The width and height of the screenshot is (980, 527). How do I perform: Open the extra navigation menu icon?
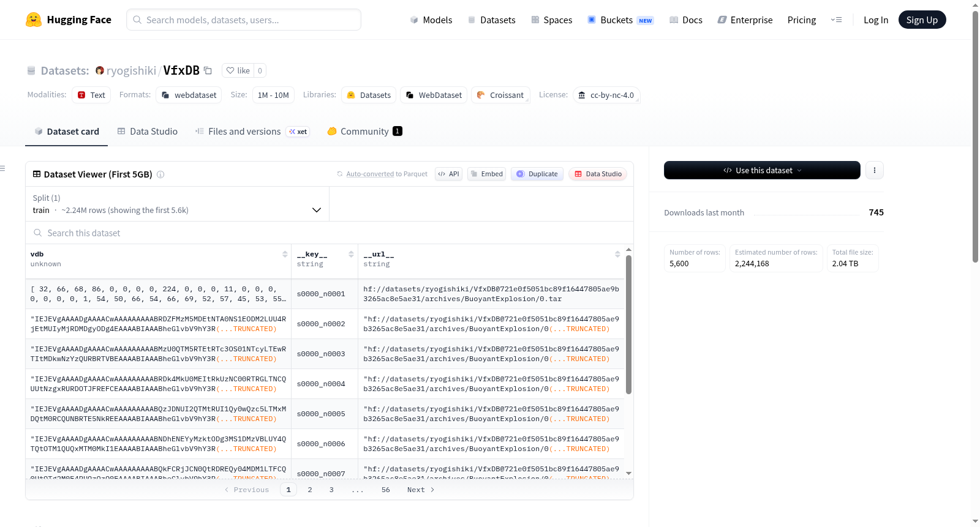(836, 20)
